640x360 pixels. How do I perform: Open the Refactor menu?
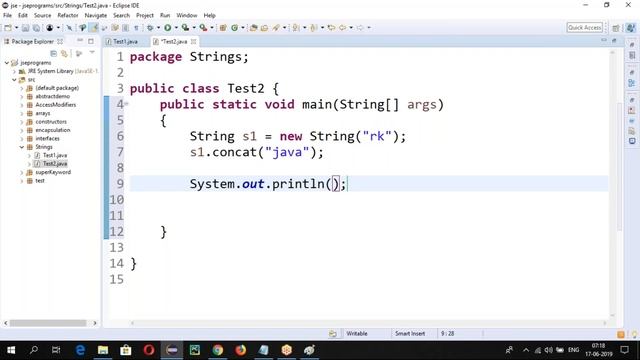click(68, 15)
